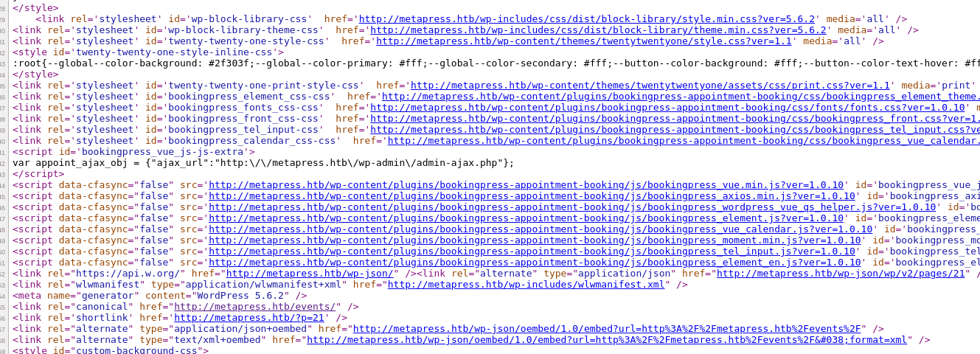980x354 pixels.
Task: Open the bookingpress_element.js script link
Action: point(527,218)
